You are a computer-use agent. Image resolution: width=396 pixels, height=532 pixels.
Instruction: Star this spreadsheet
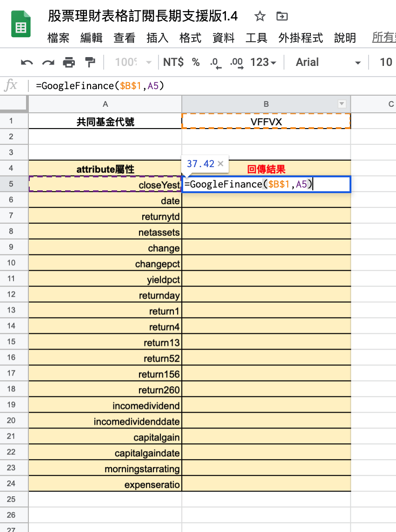259,16
